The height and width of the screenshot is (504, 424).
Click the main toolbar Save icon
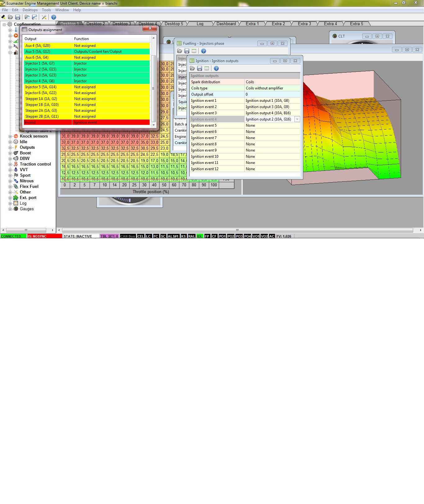[18, 17]
